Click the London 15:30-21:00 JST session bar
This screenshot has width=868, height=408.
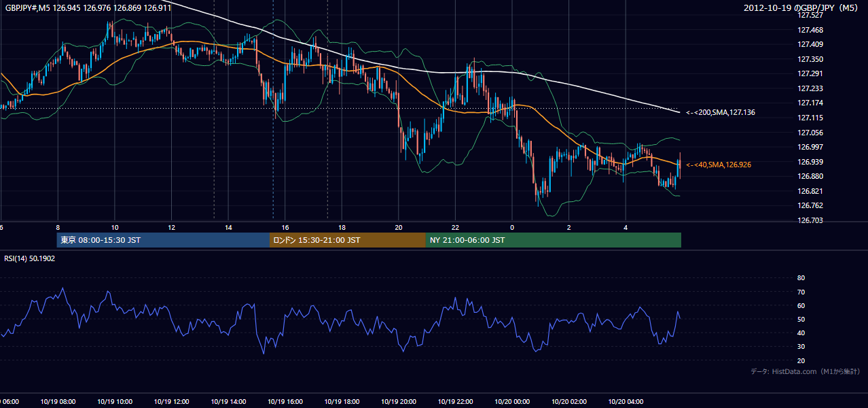pos(348,240)
